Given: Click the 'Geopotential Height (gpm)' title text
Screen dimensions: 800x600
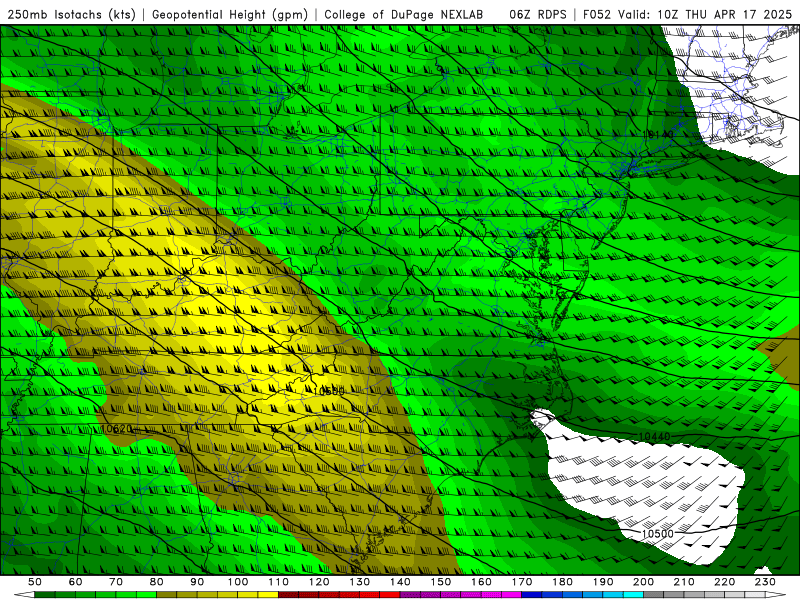Looking at the screenshot, I should tap(230, 14).
